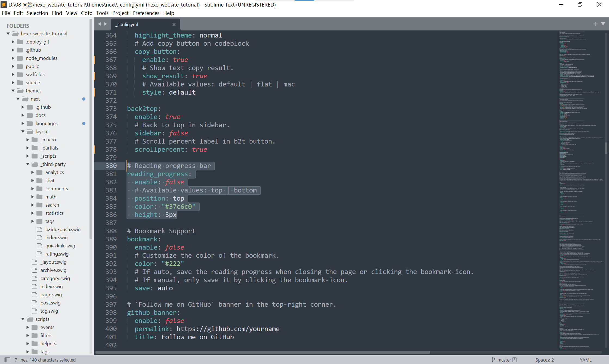Click Spaces: 2 indentation setting
Viewport: 609px width, 364px height.
(544, 360)
